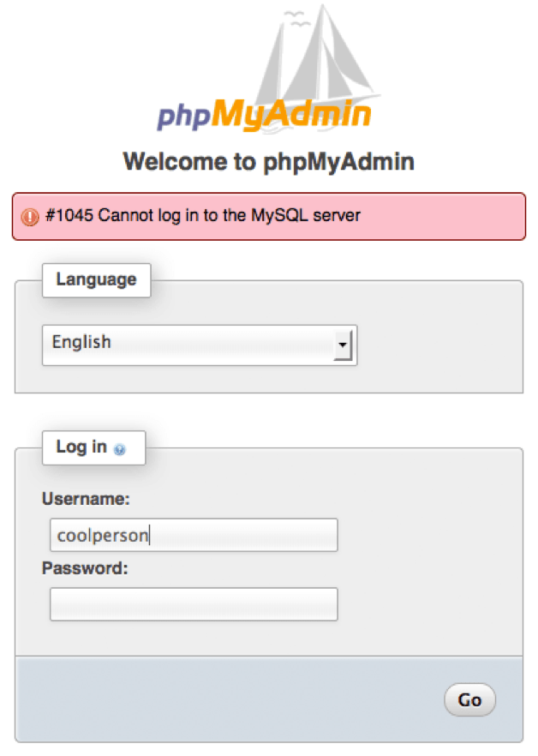Click the empty Password field
Image resolution: width=538 pixels, height=756 pixels.
click(194, 603)
